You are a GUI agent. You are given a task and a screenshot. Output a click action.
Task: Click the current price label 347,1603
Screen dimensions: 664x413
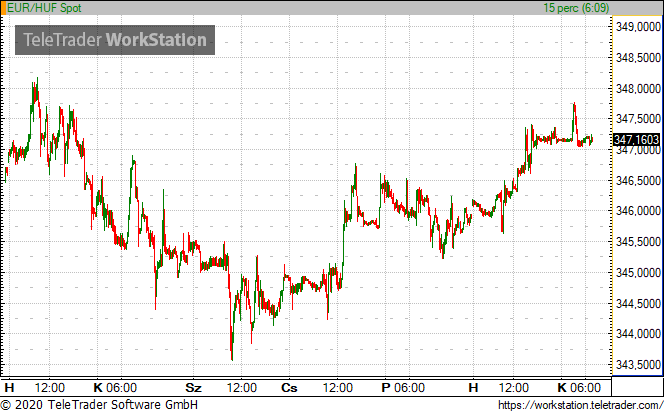click(x=636, y=139)
